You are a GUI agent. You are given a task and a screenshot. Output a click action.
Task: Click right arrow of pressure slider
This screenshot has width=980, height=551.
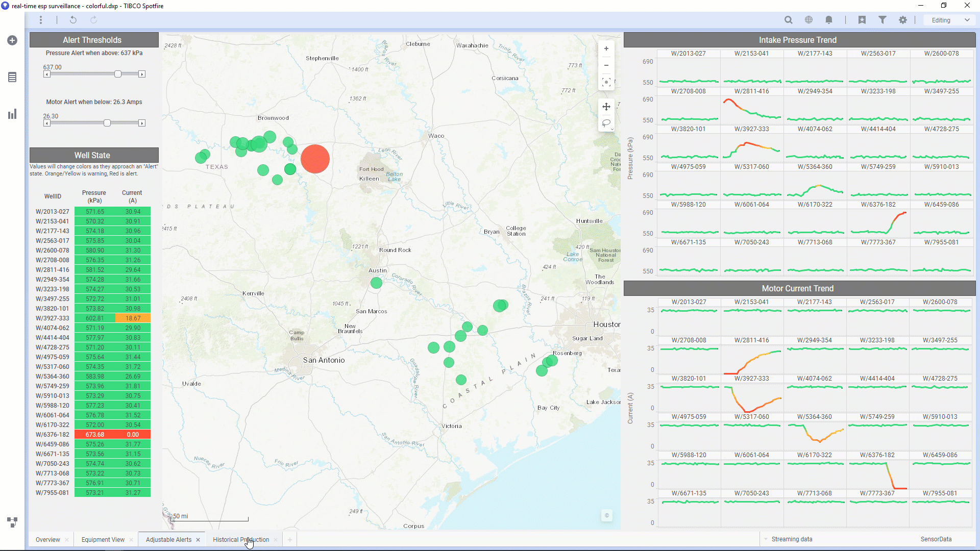point(142,74)
